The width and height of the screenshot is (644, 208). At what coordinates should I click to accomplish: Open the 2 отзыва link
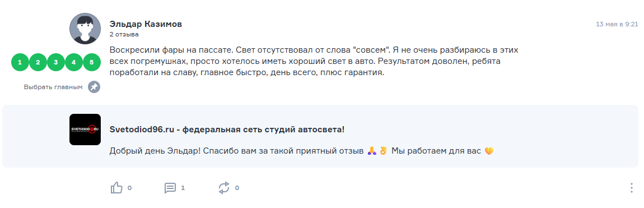[x=124, y=35]
